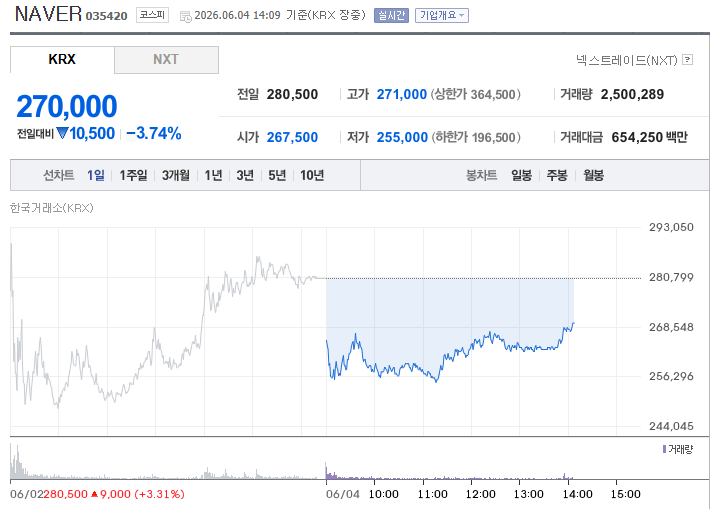710x509 pixels.
Task: Click the trade amount 654,250 백만
Action: (x=649, y=137)
